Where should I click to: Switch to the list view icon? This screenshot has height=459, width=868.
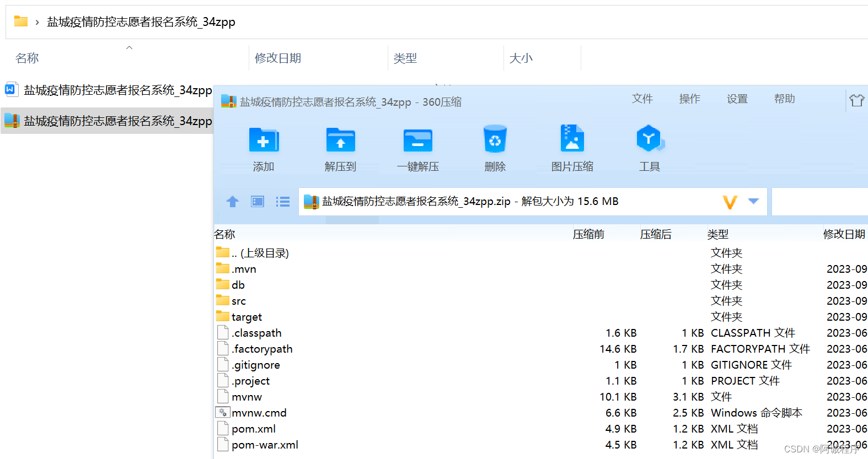point(283,202)
